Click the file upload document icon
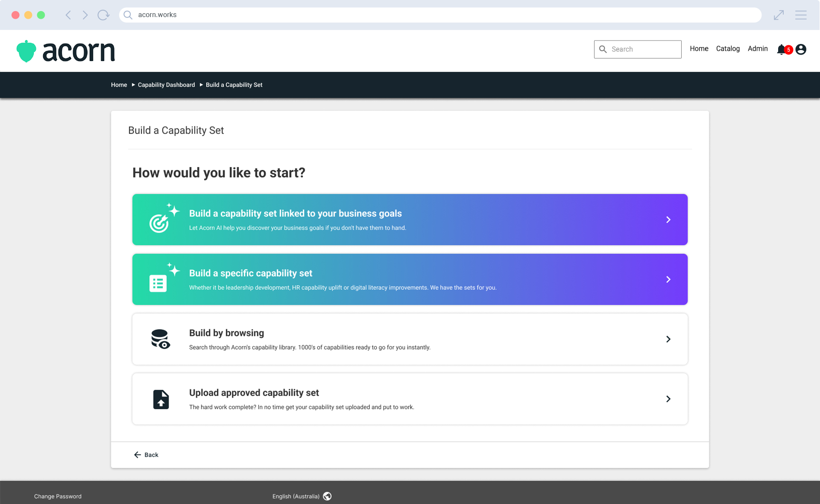The height and width of the screenshot is (504, 820). 161,399
